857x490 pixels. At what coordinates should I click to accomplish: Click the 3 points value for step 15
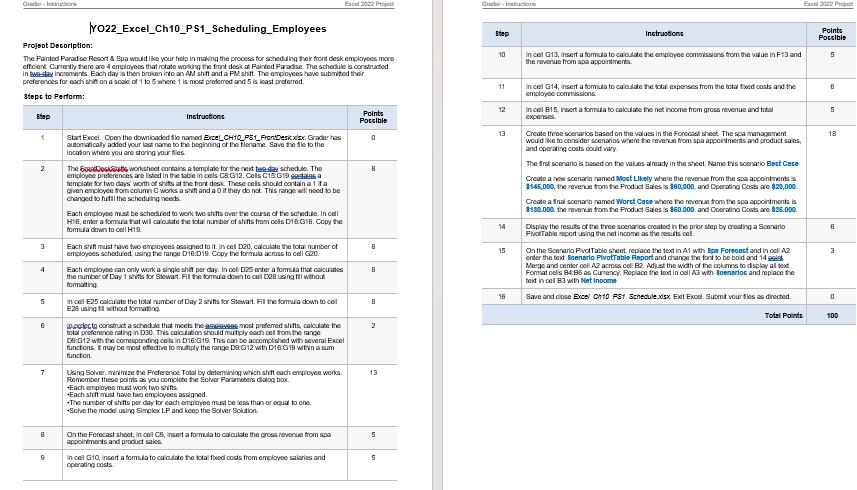[832, 251]
